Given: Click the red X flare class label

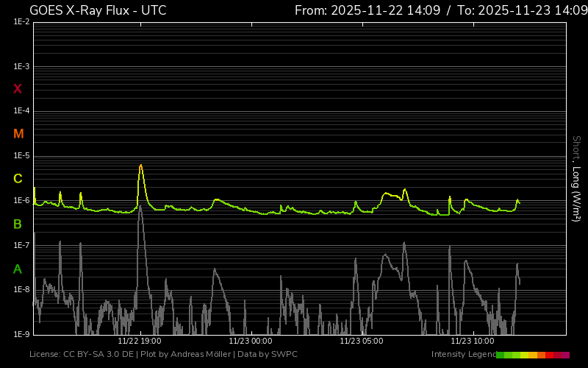Looking at the screenshot, I should coord(18,89).
